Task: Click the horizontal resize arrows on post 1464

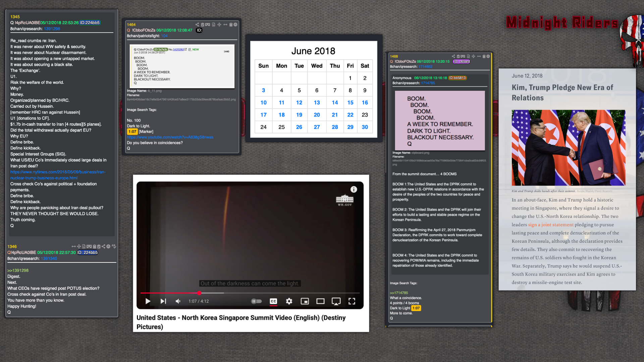Action: pos(225,24)
